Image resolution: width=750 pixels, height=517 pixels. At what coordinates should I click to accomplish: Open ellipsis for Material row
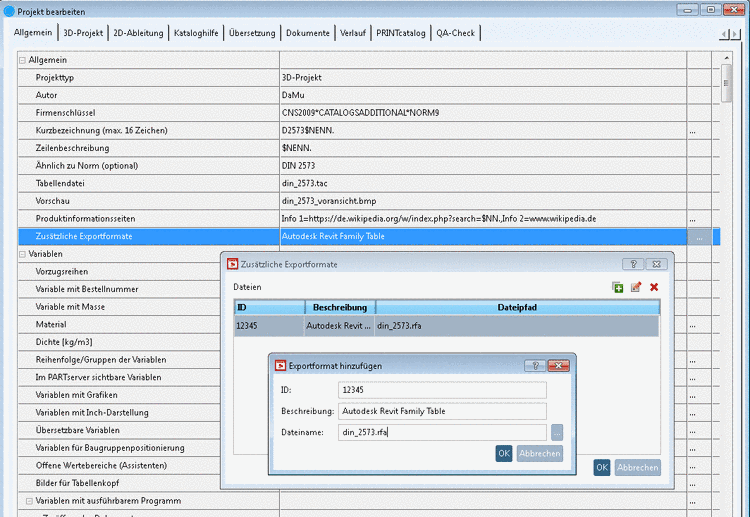(x=693, y=325)
